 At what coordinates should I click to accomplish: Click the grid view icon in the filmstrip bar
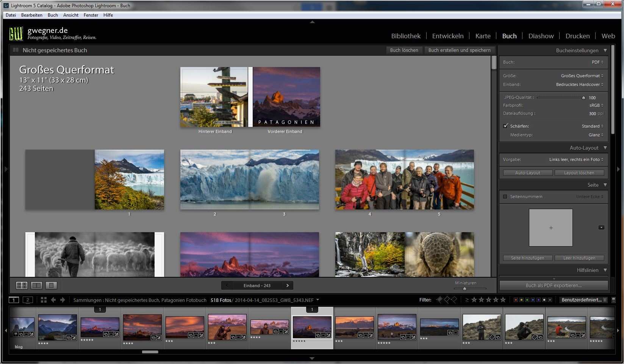pyautogui.click(x=43, y=300)
